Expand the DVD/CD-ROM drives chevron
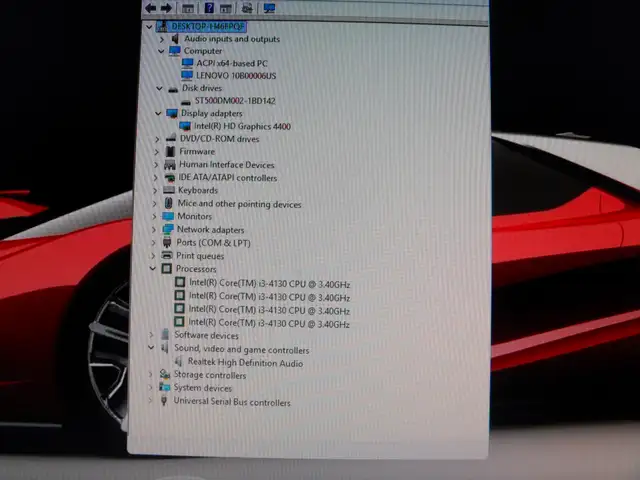 coord(157,139)
